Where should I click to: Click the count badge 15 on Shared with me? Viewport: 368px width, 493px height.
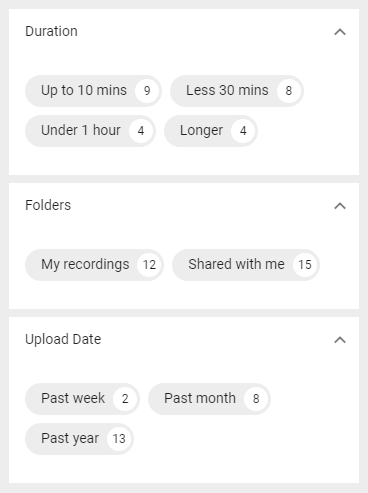(305, 265)
